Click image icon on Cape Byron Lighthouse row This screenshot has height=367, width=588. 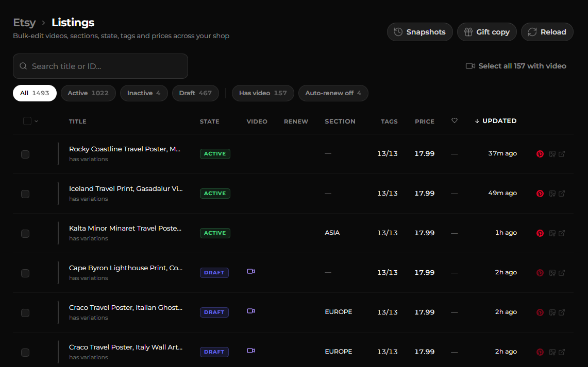pos(552,273)
